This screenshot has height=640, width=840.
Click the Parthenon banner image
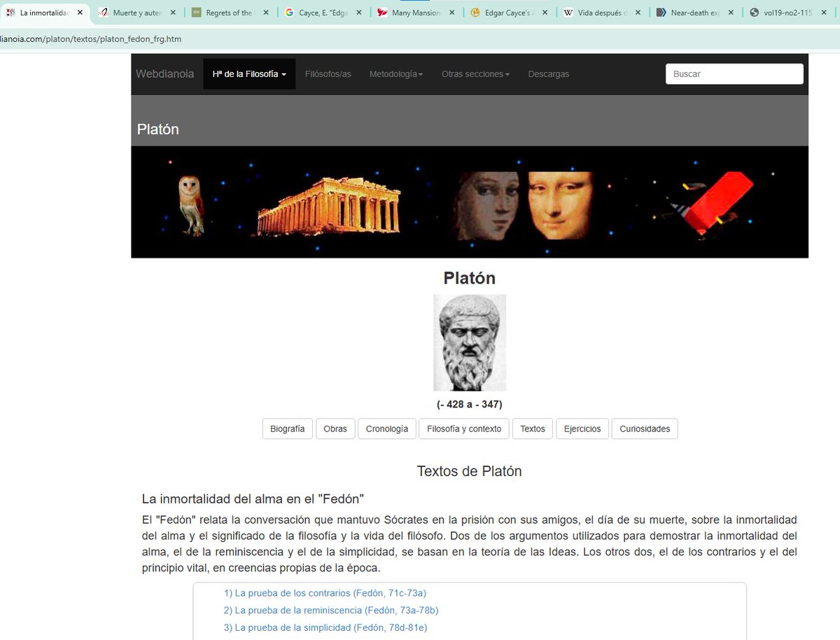click(329, 206)
